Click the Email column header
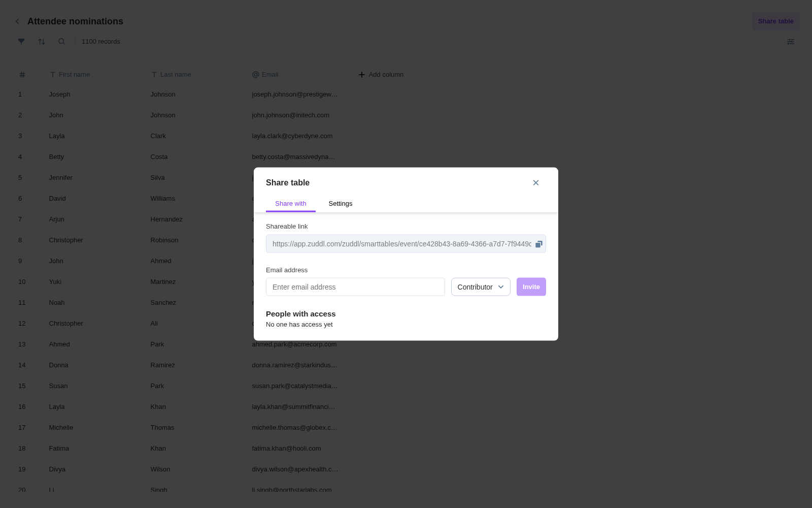Viewport: 812px width, 508px height. [x=297, y=75]
